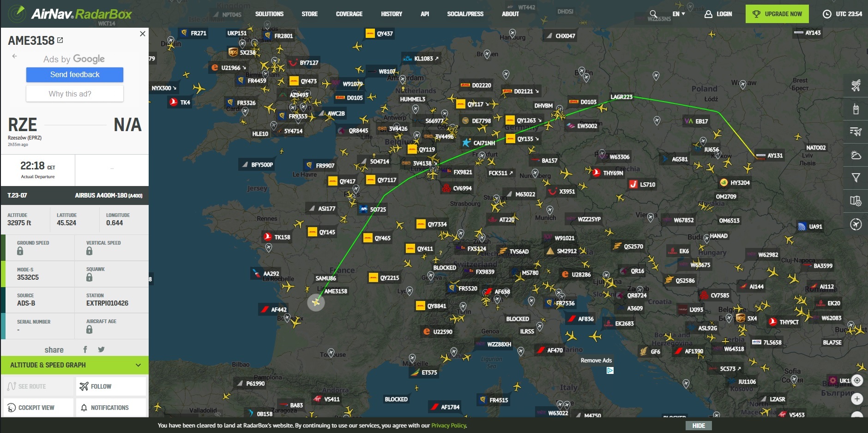
Task: Click the Mode-S value 3532C5
Action: (28, 277)
